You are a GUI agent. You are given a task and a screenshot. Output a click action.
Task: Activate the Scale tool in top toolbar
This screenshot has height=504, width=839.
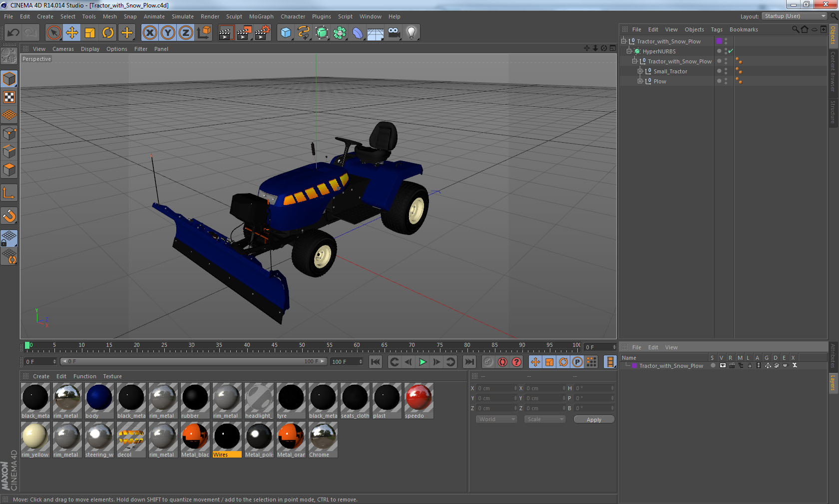90,33
